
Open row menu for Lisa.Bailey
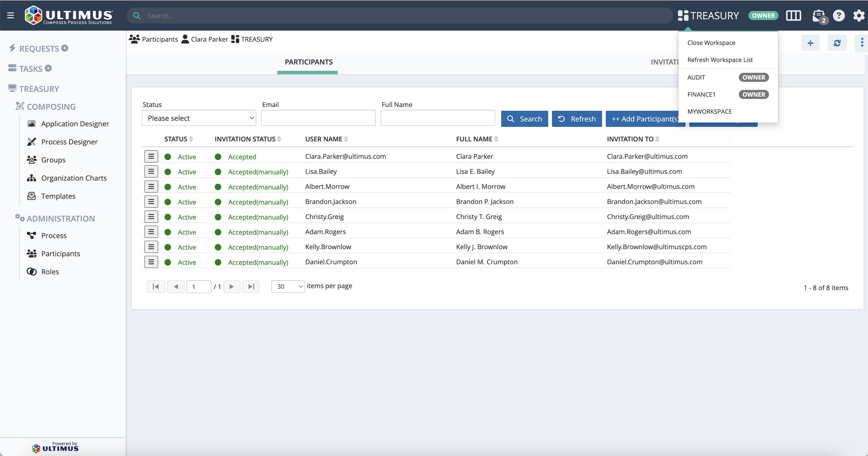[x=151, y=172]
